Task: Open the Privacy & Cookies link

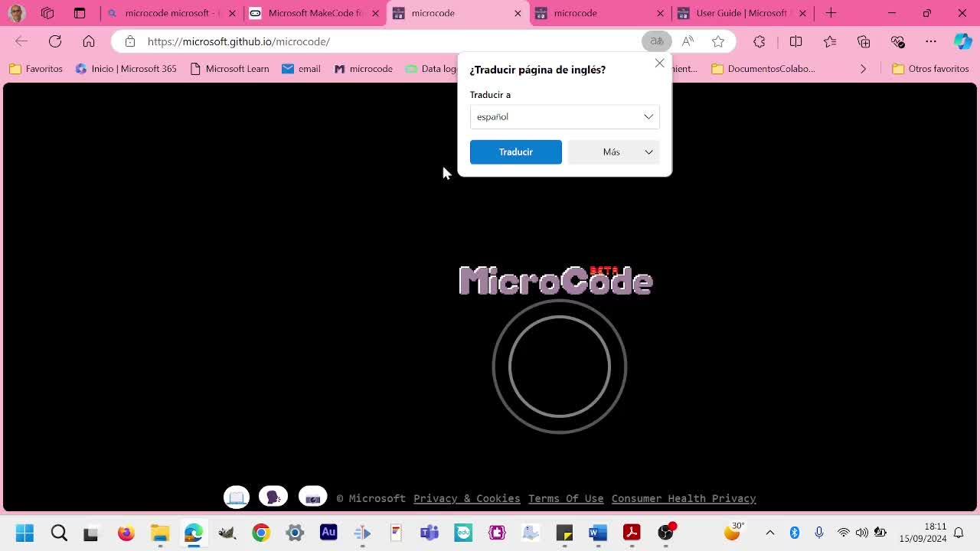Action: pos(466,498)
